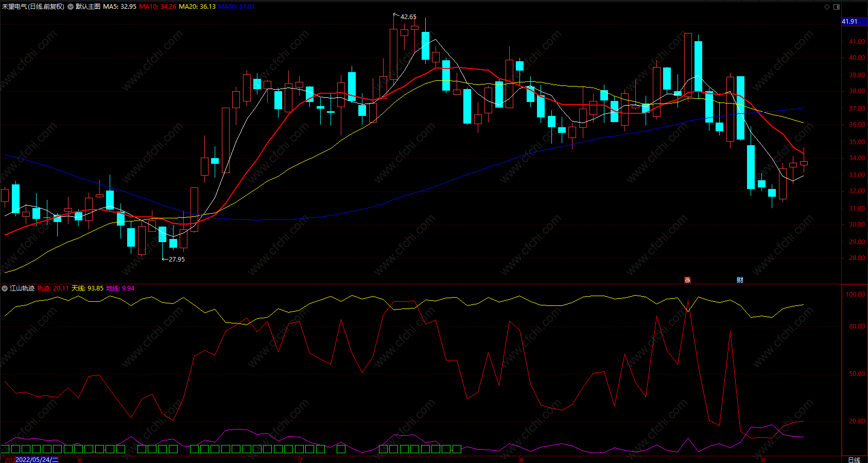This screenshot has width=868, height=463.
Task: Click the stock title 禾望电气(日线.前复权)
Action: [x=33, y=7]
